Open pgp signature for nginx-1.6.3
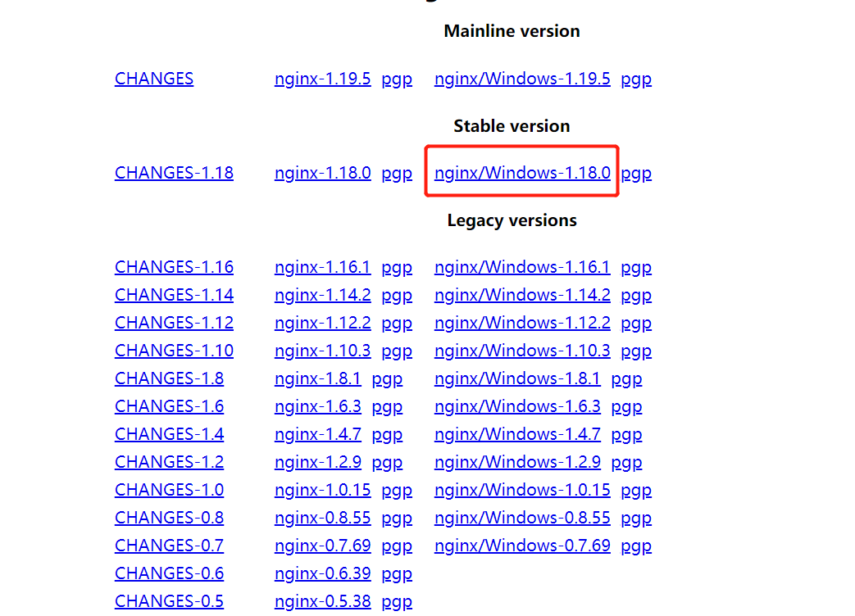Image resolution: width=855 pixels, height=616 pixels. (387, 407)
